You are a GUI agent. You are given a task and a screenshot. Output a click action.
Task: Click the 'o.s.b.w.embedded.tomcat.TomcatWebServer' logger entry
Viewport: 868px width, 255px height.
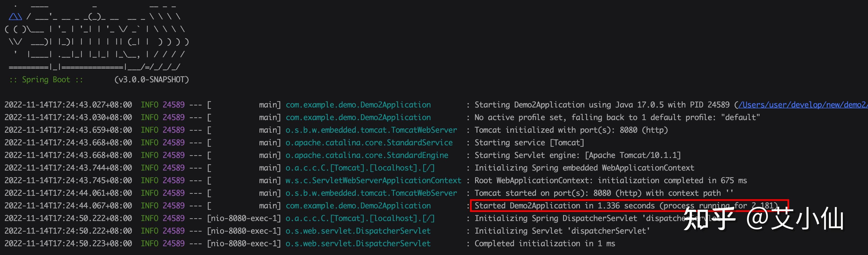[x=371, y=130]
